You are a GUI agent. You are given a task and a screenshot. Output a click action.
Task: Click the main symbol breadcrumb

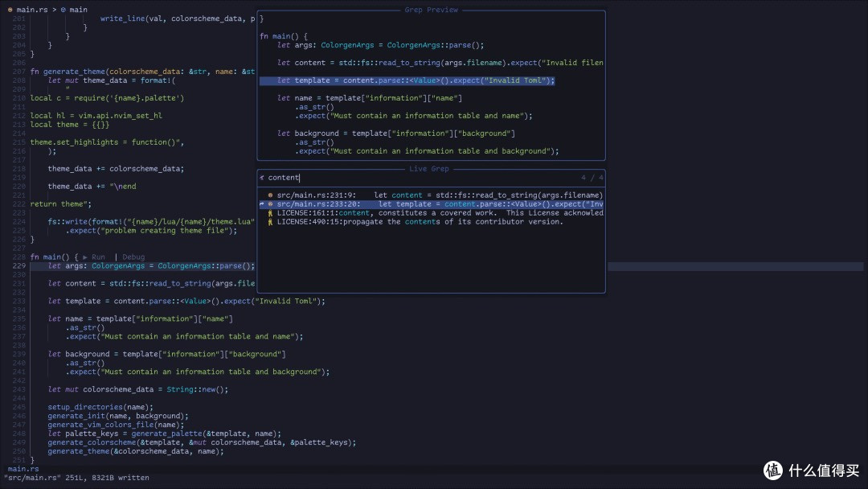coord(78,10)
